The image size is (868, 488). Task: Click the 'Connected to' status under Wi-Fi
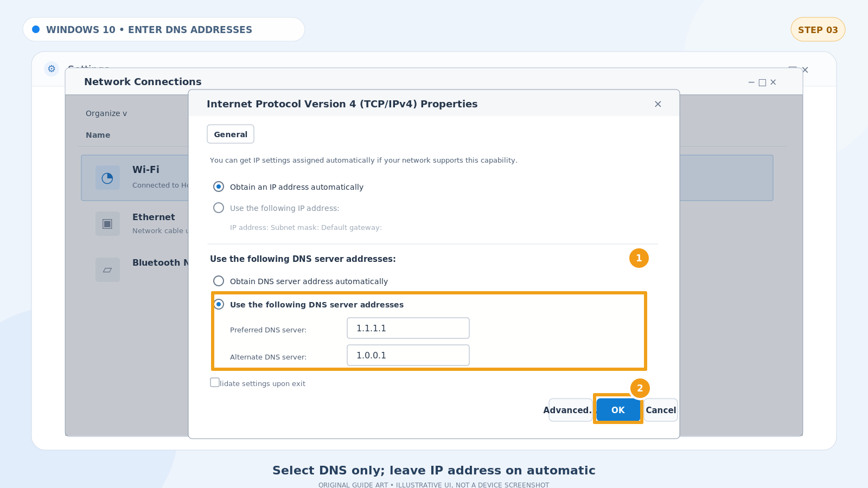click(161, 185)
